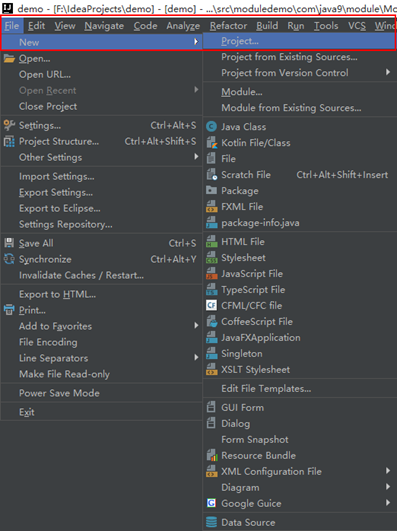Select Module... in New submenu

(242, 92)
